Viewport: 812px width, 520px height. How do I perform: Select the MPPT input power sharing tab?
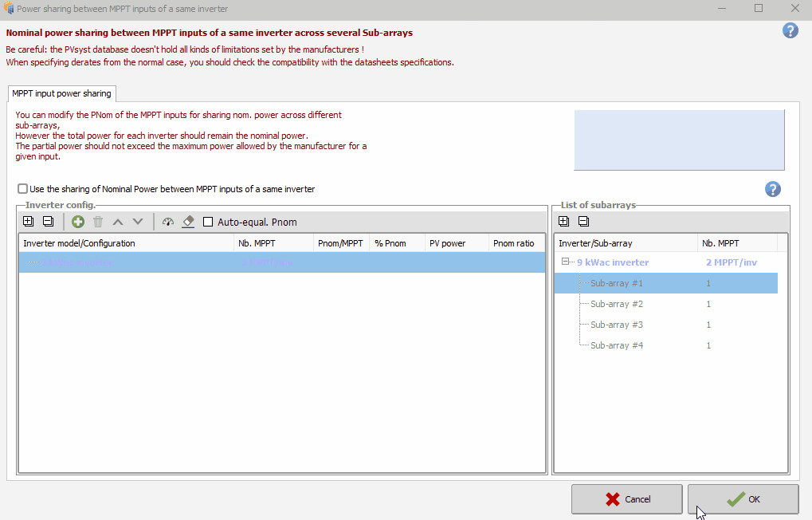[61, 93]
